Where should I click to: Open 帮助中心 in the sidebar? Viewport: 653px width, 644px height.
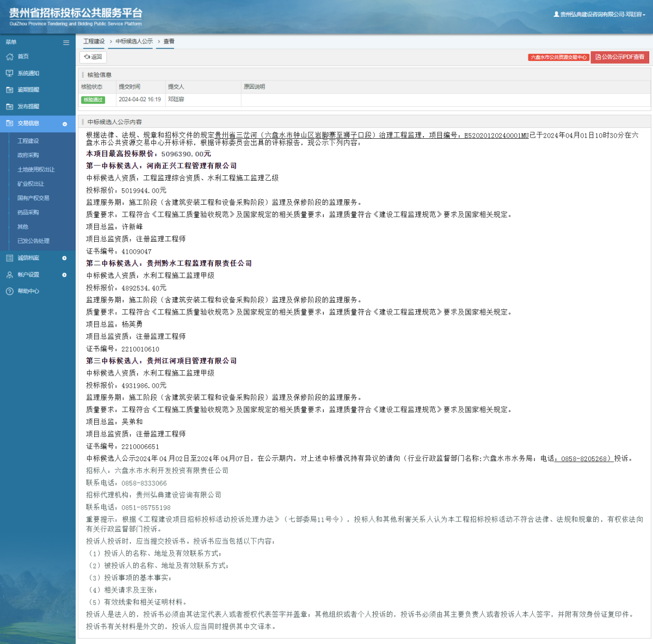coord(28,291)
